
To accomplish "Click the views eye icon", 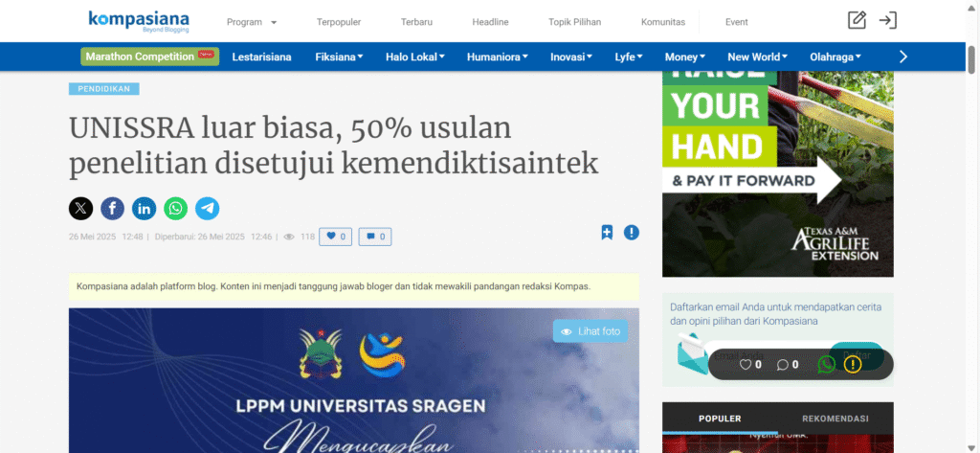I will coord(289,238).
